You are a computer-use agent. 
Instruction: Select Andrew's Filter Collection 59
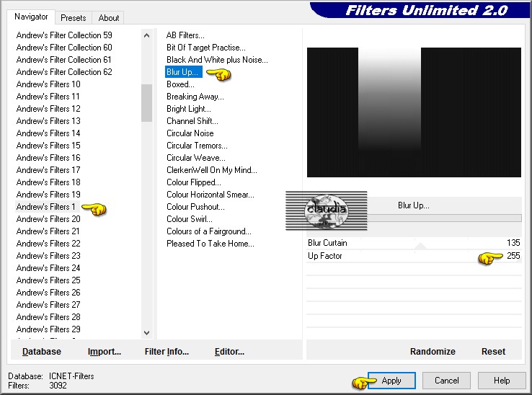tap(64, 35)
